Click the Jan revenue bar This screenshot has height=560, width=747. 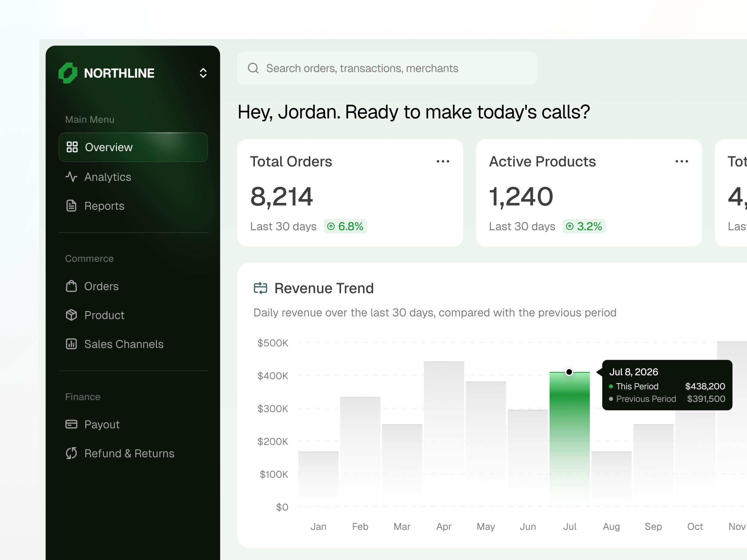point(318,479)
